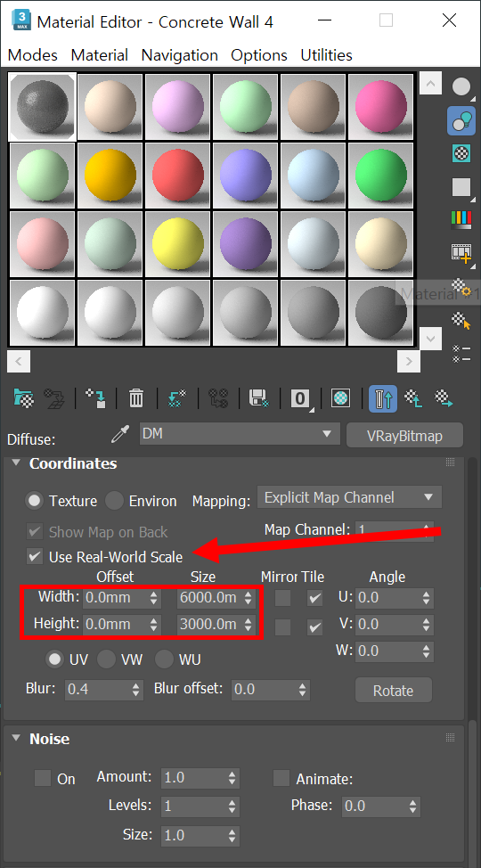The height and width of the screenshot is (868, 481).
Task: Click Assign Material to Selection icon
Action: 95,398
